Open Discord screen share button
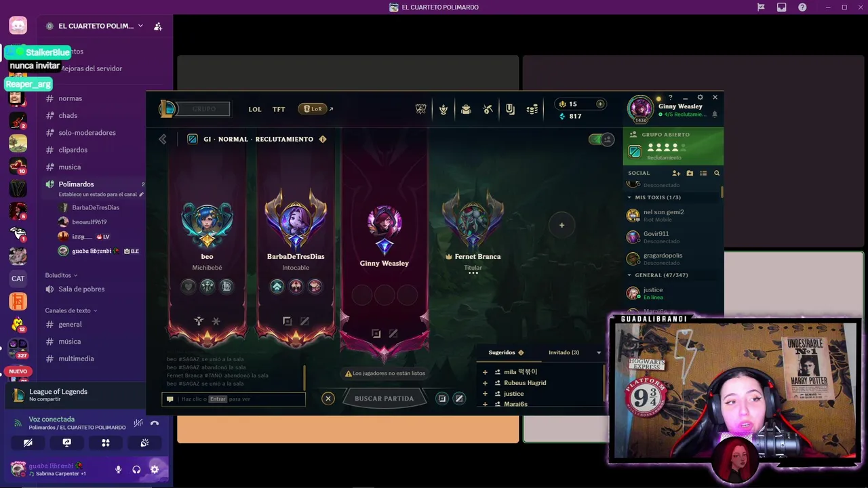 click(x=66, y=443)
